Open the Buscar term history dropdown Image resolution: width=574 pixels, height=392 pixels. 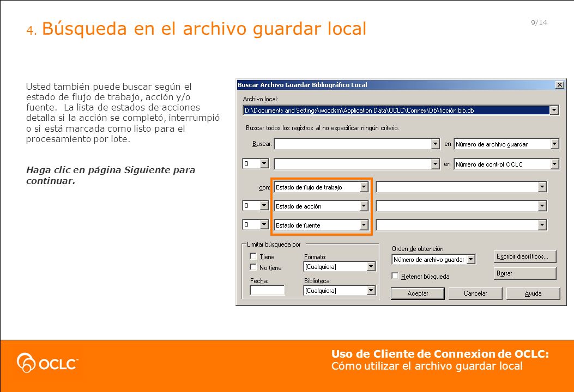(435, 144)
